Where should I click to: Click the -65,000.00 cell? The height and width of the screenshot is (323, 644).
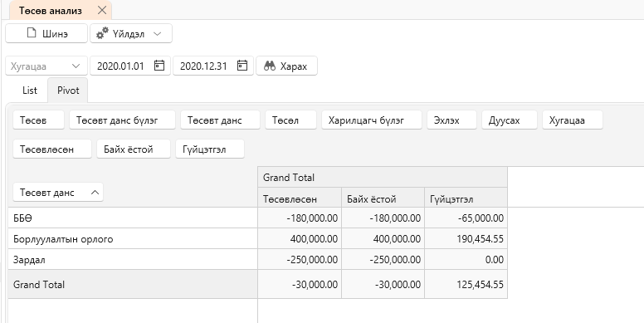tap(466, 218)
